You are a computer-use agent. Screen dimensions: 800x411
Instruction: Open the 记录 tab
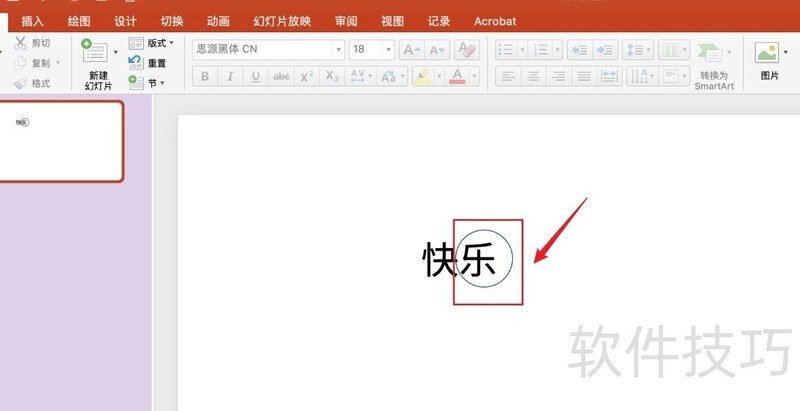(x=439, y=21)
